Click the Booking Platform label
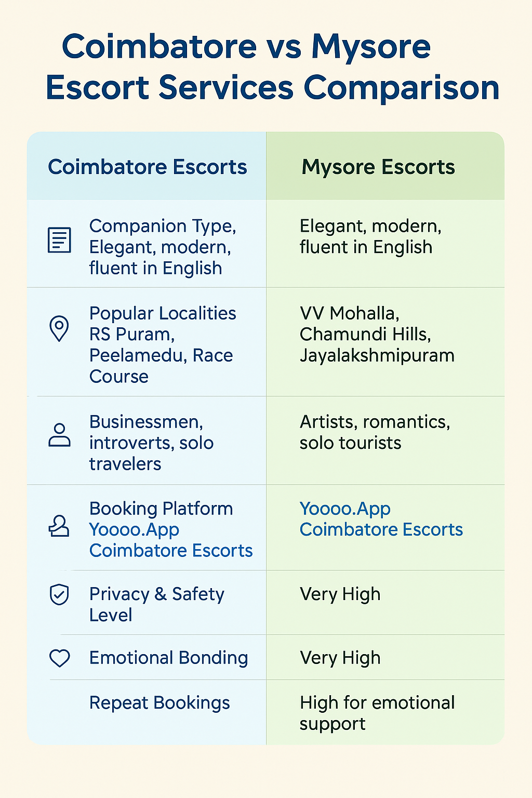Image resolution: width=532 pixels, height=798 pixels. (x=161, y=509)
